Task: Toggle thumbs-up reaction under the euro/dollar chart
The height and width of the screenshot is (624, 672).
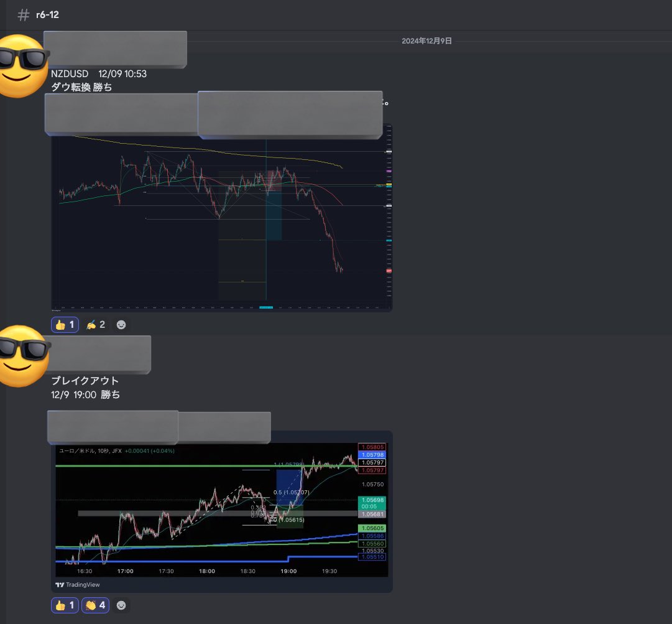Action: [x=65, y=605]
